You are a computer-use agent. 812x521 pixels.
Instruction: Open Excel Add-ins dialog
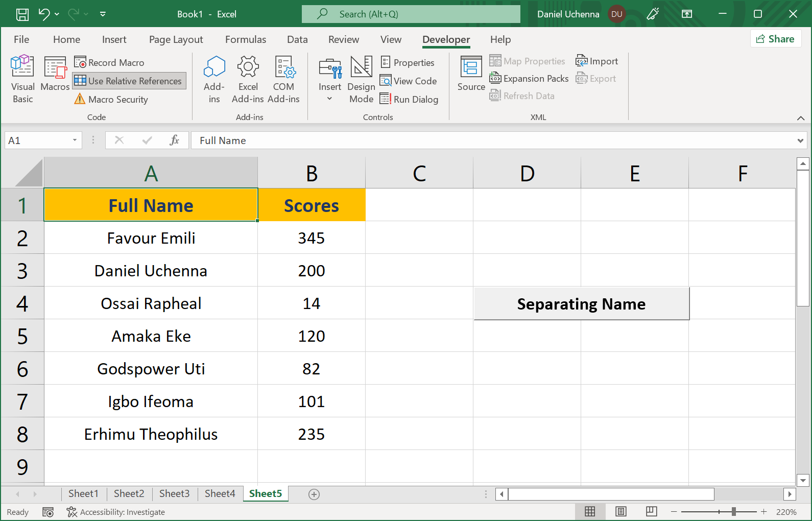[x=248, y=79]
